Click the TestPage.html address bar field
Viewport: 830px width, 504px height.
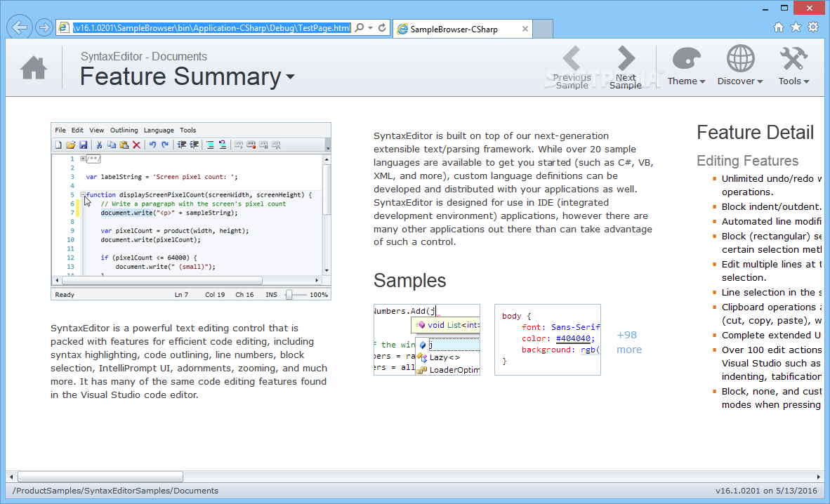point(212,27)
